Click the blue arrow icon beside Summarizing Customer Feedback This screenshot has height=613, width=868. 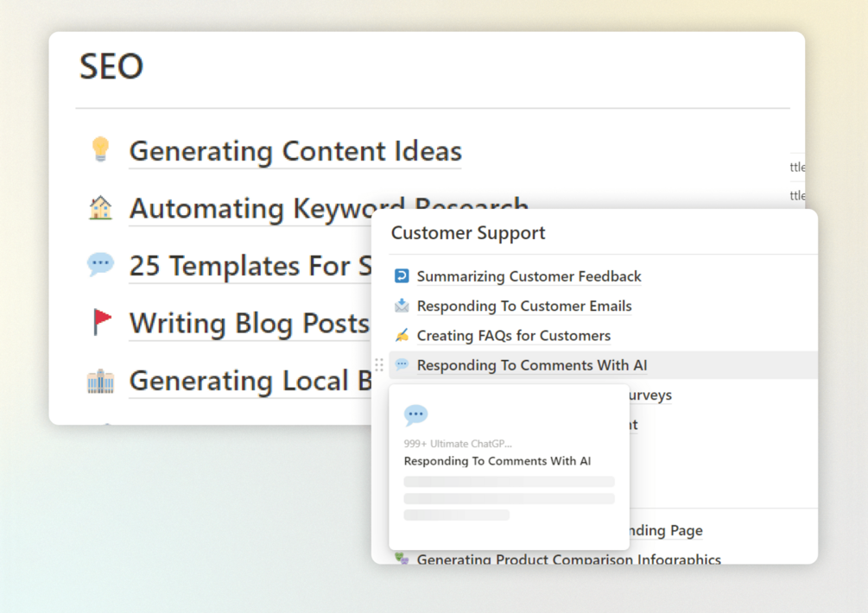[402, 276]
